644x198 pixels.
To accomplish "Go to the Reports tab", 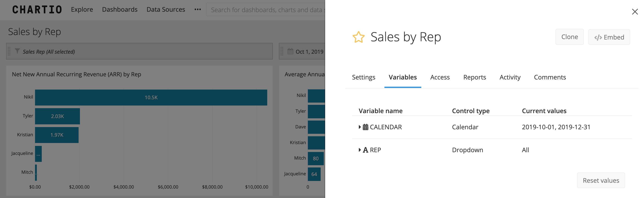I will (x=474, y=77).
